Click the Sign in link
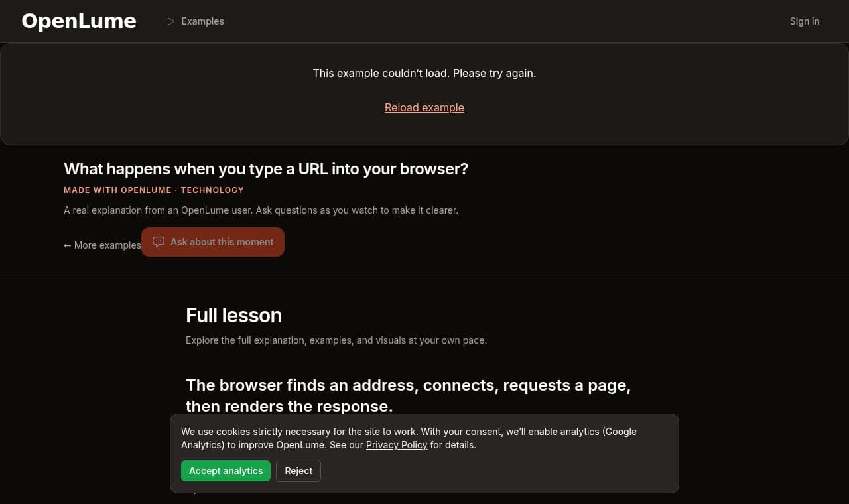This screenshot has width=849, height=504. (805, 21)
